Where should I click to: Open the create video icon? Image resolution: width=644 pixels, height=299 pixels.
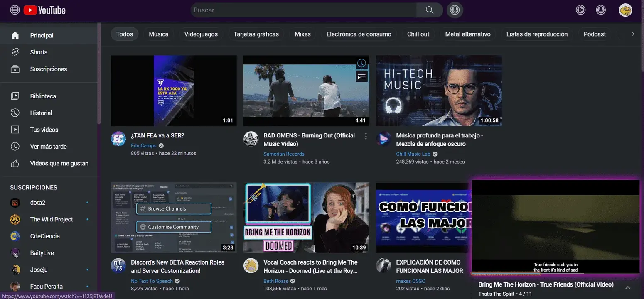click(x=581, y=10)
